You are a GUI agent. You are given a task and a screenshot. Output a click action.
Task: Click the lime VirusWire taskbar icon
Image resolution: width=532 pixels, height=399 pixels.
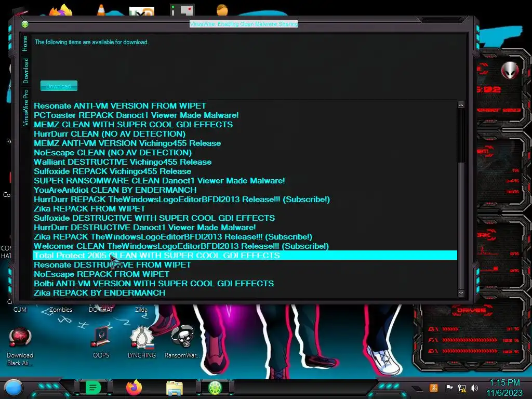[x=215, y=388]
